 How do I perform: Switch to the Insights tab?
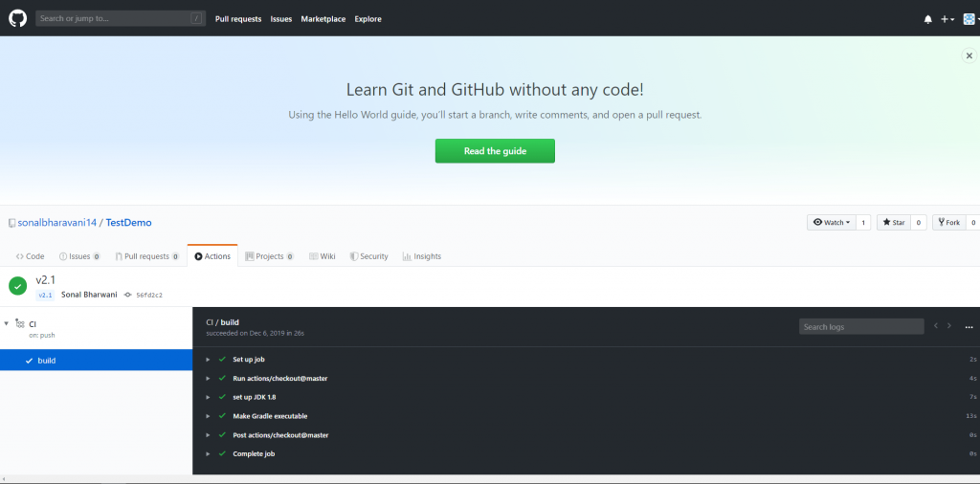(422, 256)
